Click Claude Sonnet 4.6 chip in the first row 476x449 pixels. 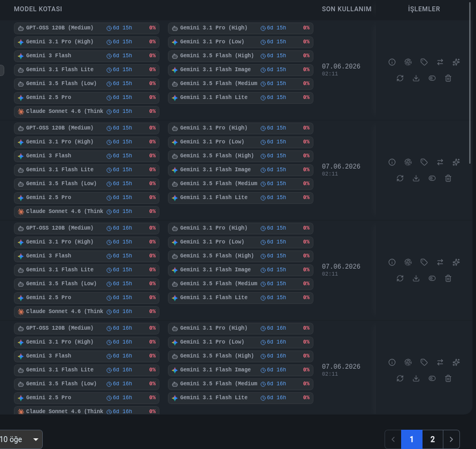(x=87, y=111)
